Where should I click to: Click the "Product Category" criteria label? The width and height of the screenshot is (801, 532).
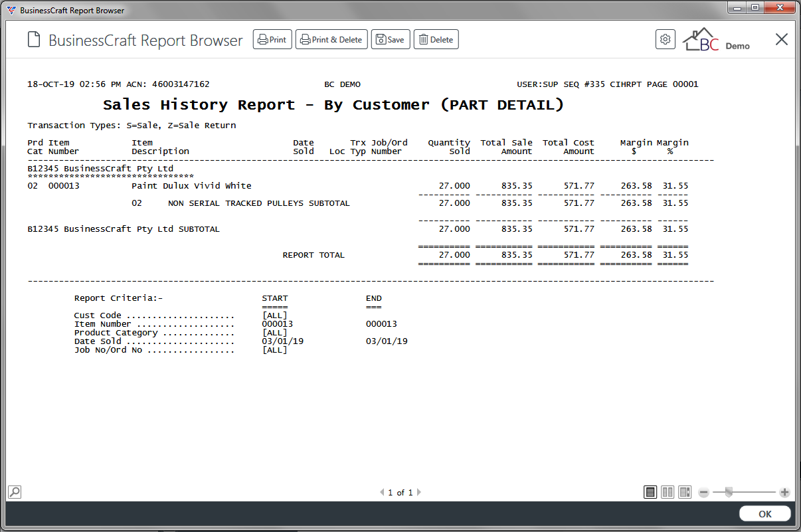[x=116, y=333]
